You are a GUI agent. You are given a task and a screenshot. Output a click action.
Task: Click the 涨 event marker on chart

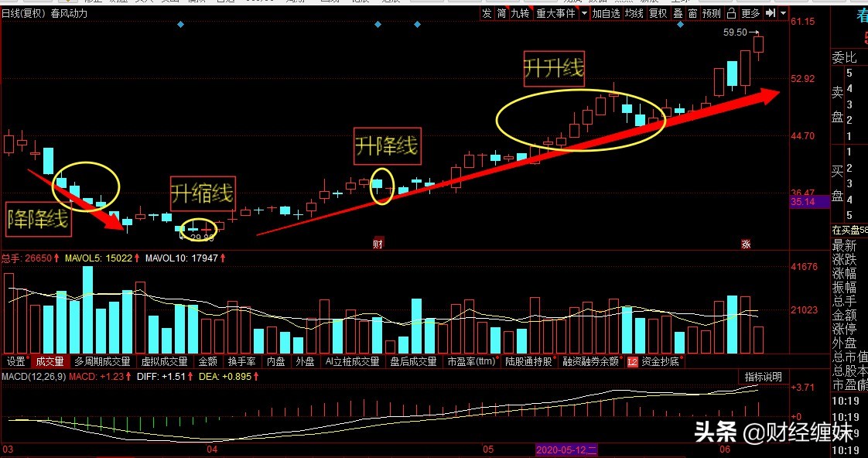click(x=746, y=243)
